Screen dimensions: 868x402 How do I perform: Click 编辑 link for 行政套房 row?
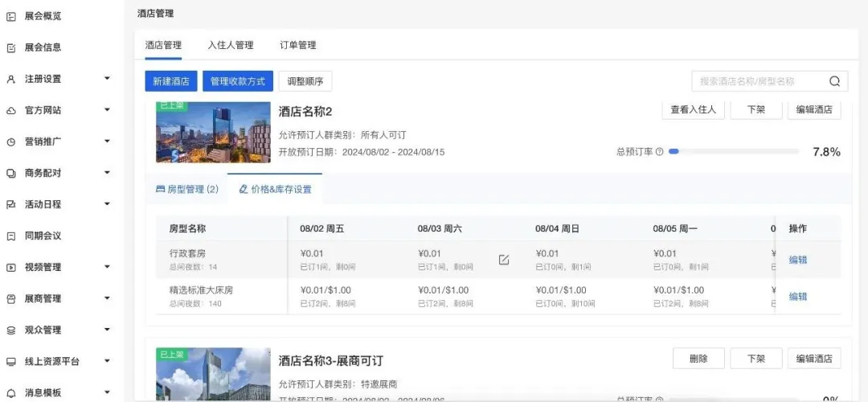point(797,260)
